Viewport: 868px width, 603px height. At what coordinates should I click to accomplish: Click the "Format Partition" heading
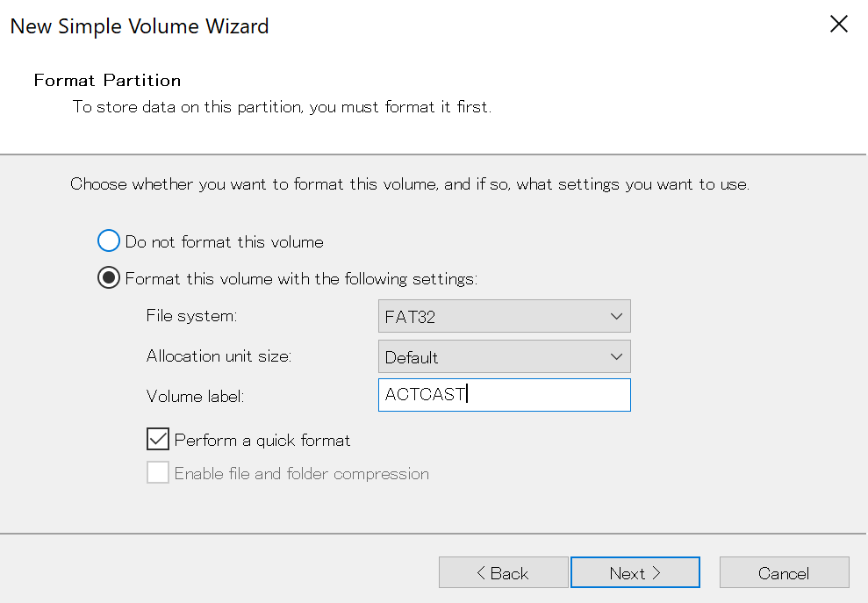pos(107,81)
